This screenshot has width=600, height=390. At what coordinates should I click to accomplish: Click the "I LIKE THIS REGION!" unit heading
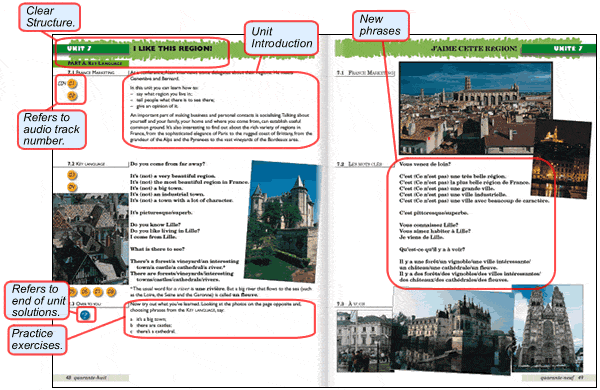(x=173, y=49)
